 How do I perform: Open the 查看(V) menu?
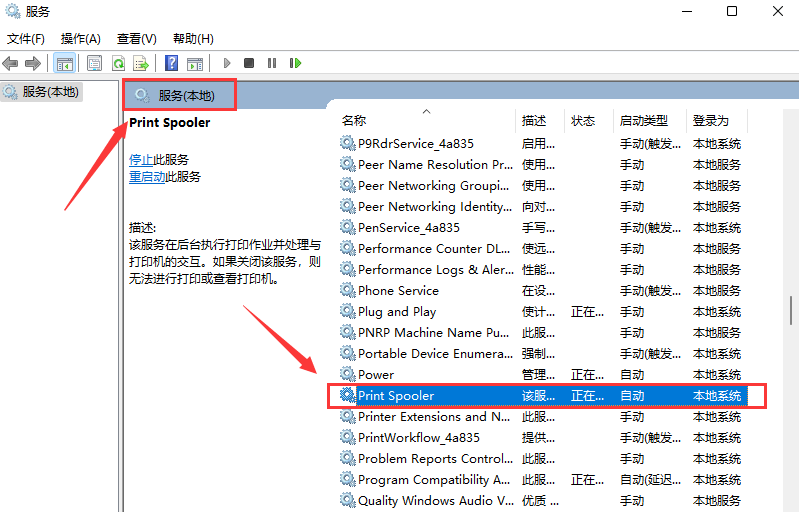(x=137, y=39)
